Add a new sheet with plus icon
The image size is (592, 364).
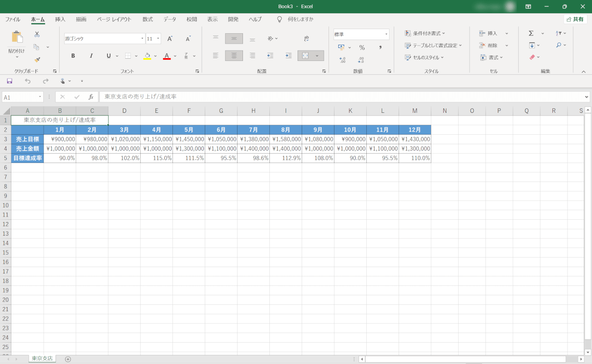(68, 359)
